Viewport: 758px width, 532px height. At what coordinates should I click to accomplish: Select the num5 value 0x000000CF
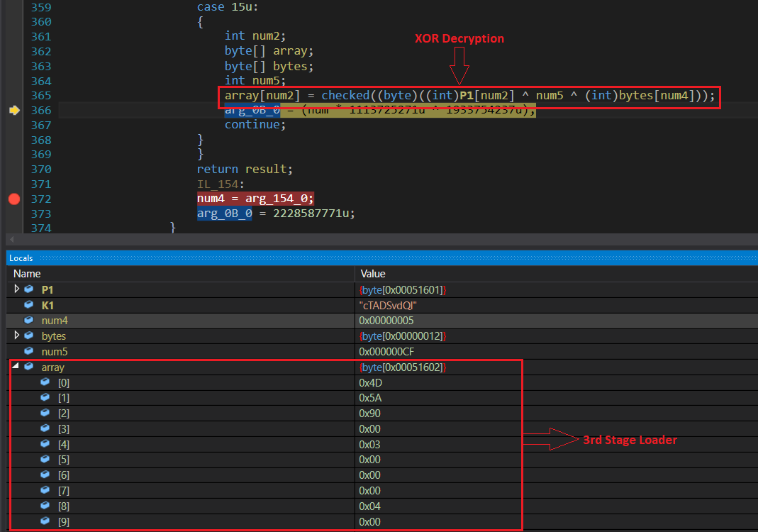386,352
